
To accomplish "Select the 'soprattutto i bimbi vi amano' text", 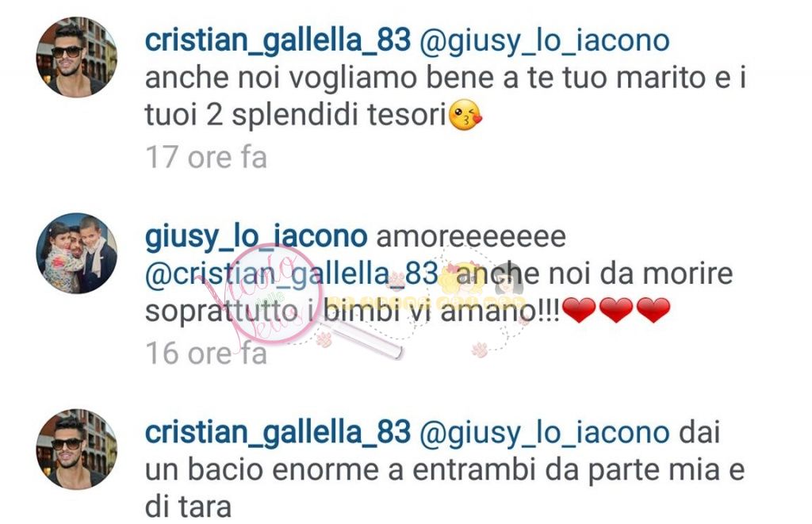I will coord(352,312).
